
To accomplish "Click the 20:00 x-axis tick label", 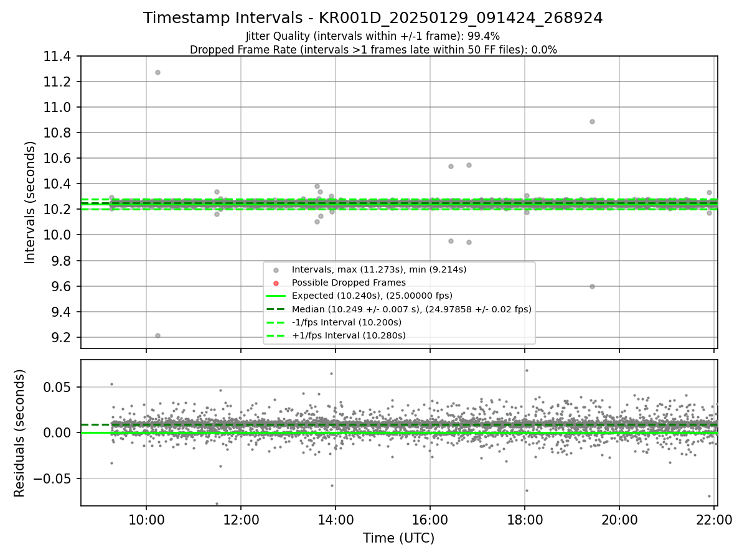I will 619,520.
